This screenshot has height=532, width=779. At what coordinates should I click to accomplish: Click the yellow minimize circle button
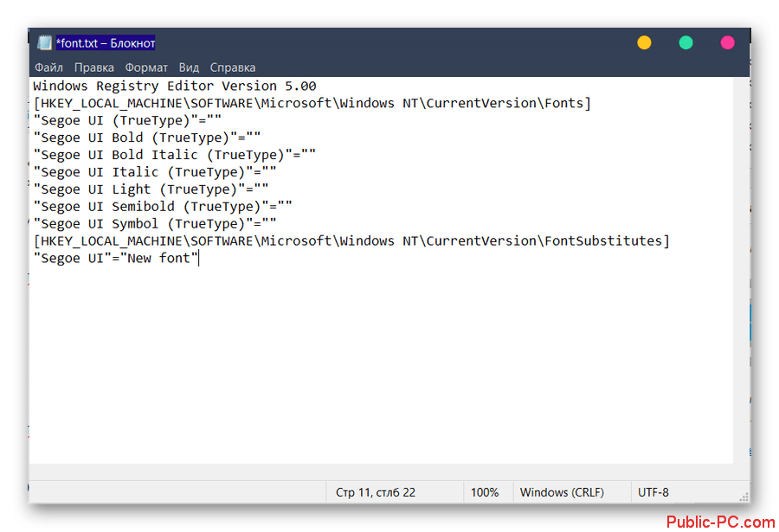(644, 42)
